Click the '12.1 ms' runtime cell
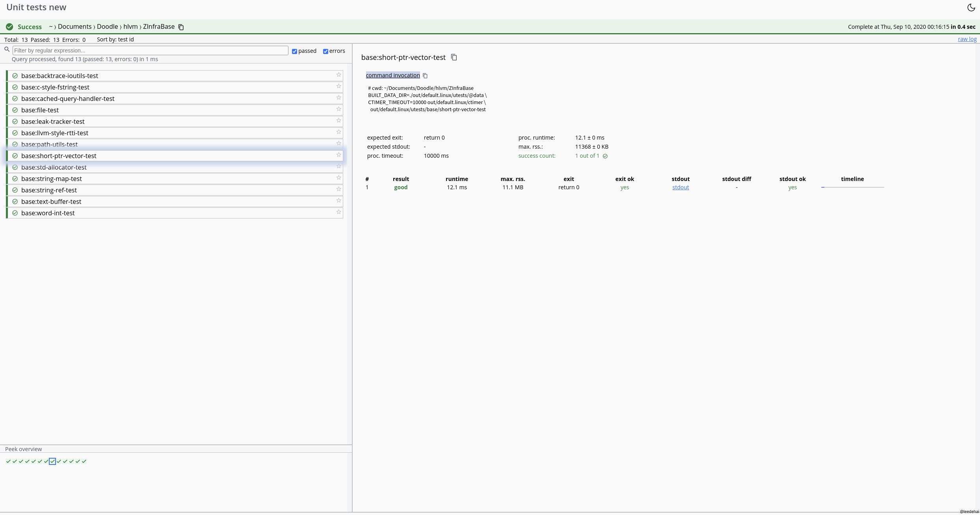This screenshot has width=980, height=515. pyautogui.click(x=457, y=187)
